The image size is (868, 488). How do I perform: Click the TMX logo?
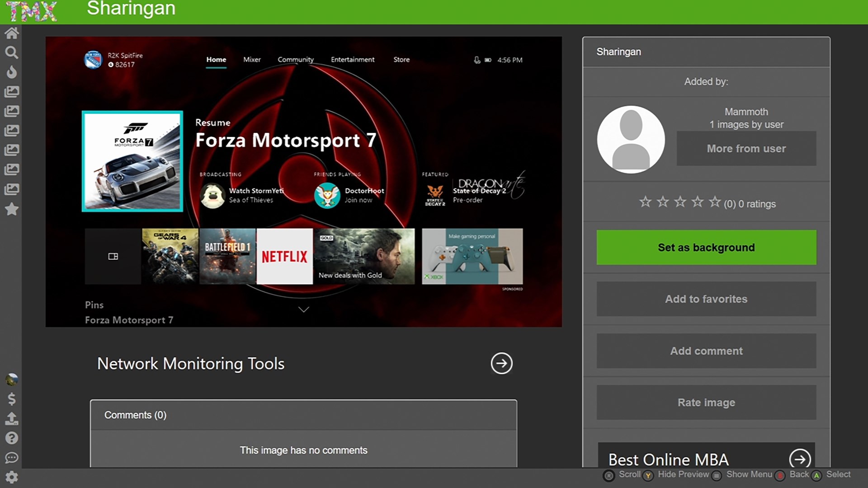32,11
